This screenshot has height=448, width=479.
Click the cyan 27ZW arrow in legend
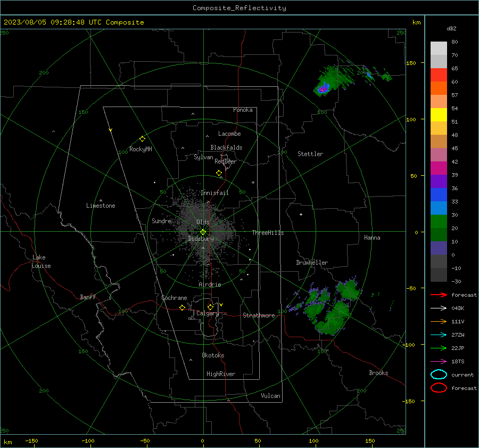point(439,335)
